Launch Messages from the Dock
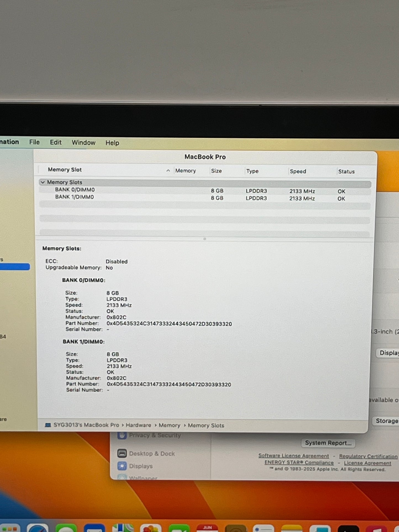The width and height of the screenshot is (399, 532). (x=66, y=528)
